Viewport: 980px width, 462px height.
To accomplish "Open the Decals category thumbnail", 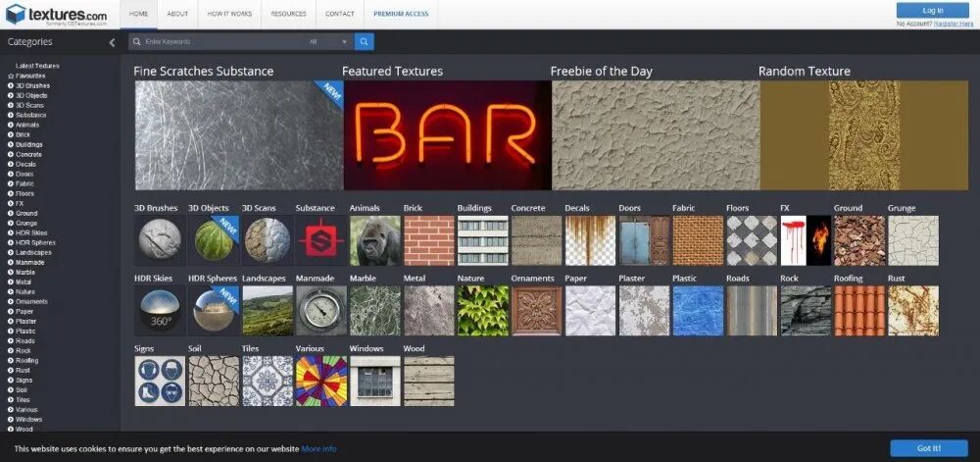I will pos(590,240).
